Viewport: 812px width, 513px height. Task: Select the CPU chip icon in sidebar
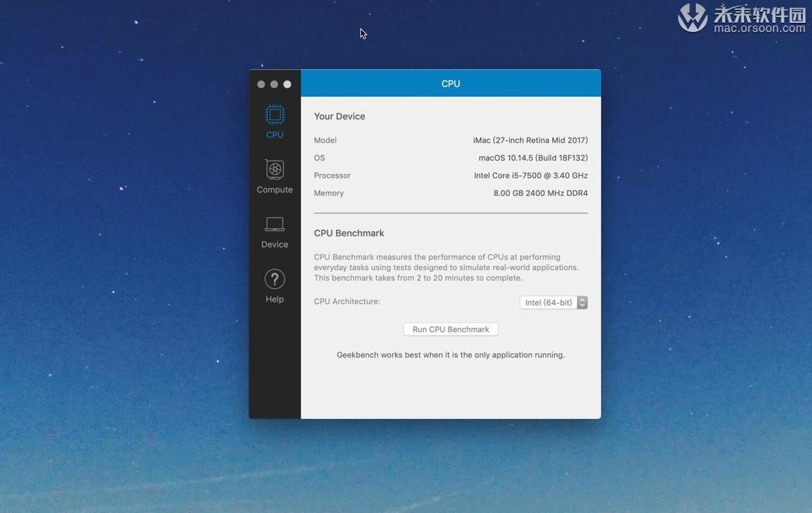click(x=274, y=115)
